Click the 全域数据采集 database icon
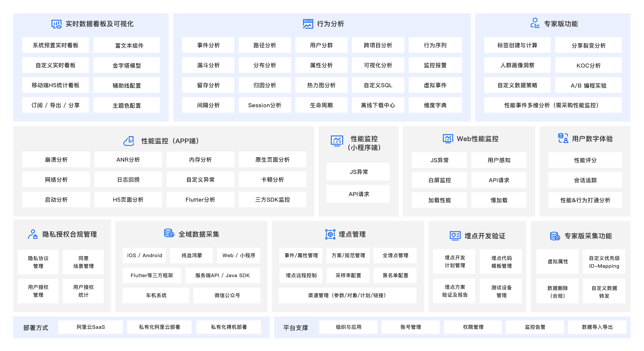The height and width of the screenshot is (351, 644). point(169,233)
